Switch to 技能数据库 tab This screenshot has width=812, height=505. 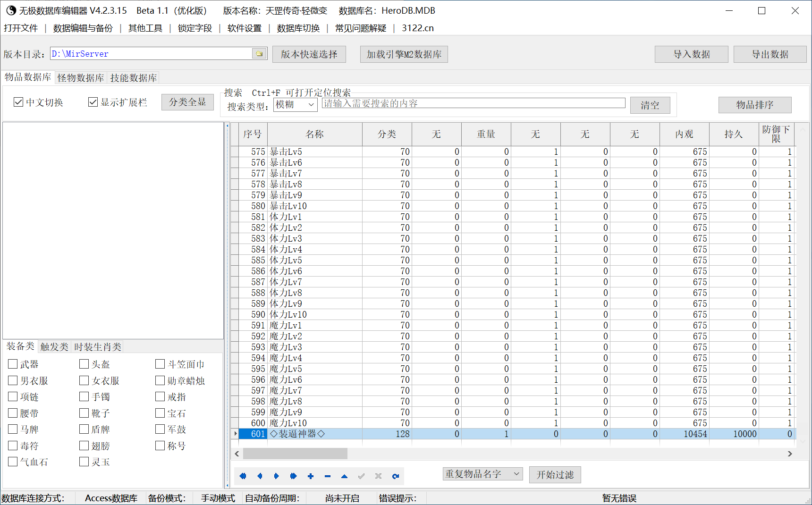click(134, 78)
